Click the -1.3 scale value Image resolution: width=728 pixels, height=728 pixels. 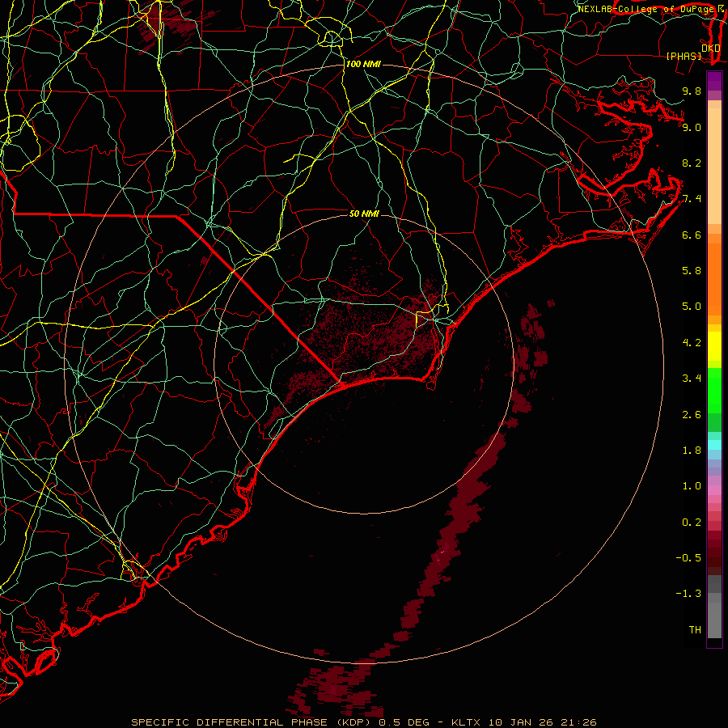(x=688, y=594)
